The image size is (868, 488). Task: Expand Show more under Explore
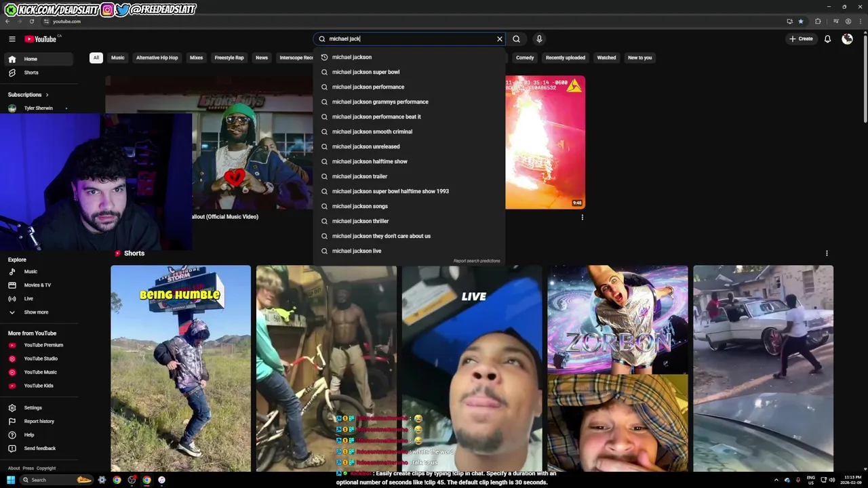pos(39,312)
